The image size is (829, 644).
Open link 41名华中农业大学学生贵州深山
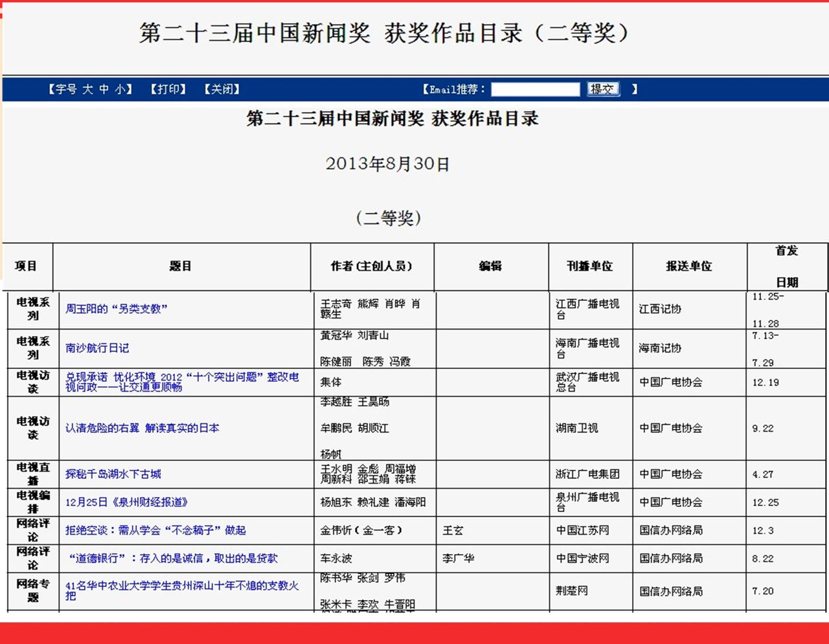[182, 590]
